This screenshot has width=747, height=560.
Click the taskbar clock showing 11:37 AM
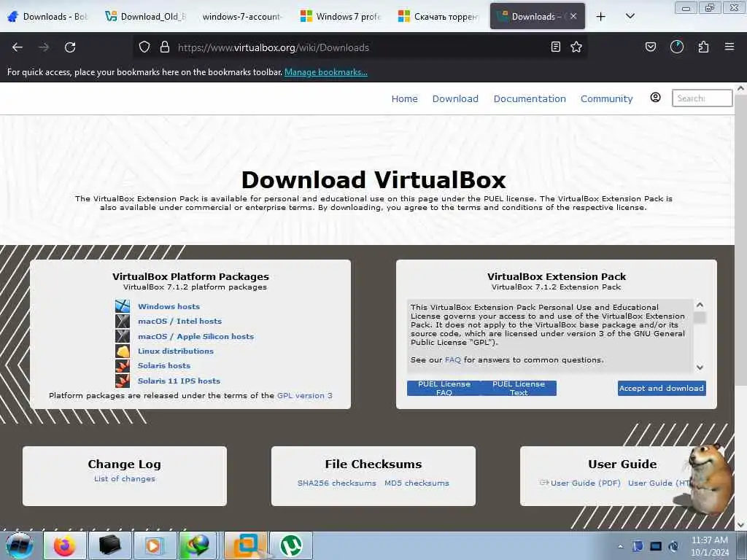click(x=710, y=546)
